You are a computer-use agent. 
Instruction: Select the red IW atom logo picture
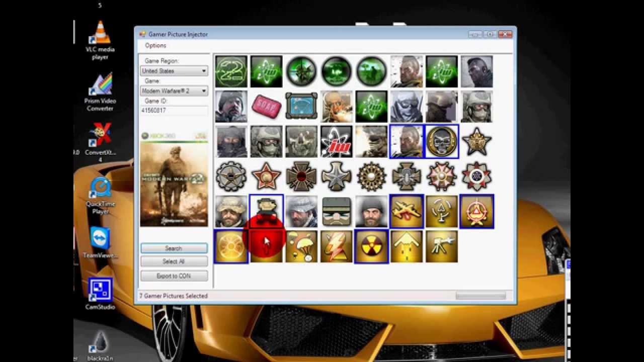[337, 142]
